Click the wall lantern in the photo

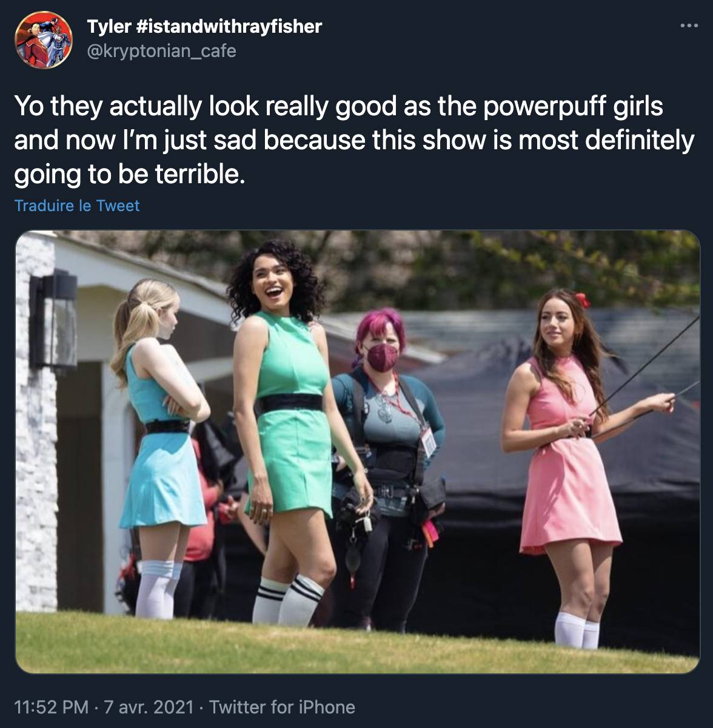point(54,322)
